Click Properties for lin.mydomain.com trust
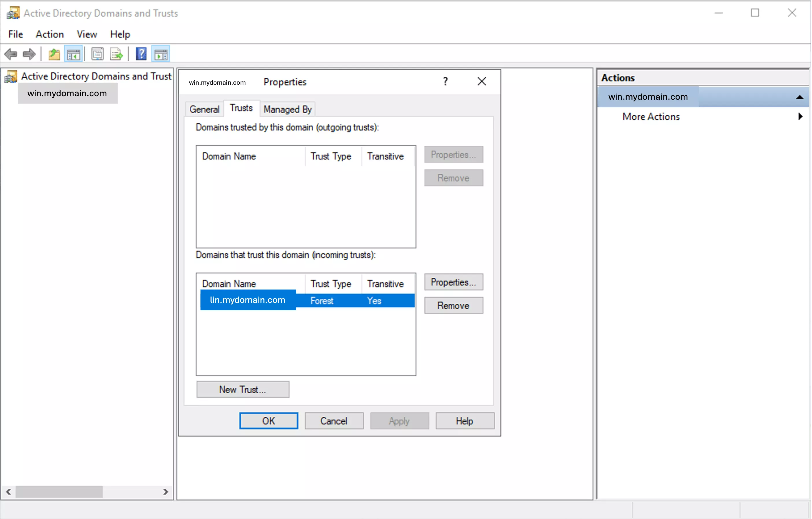This screenshot has width=812, height=519. click(453, 282)
